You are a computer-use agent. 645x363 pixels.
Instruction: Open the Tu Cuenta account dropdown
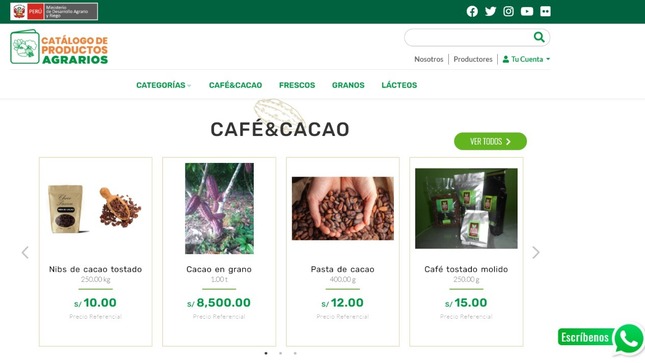click(526, 59)
